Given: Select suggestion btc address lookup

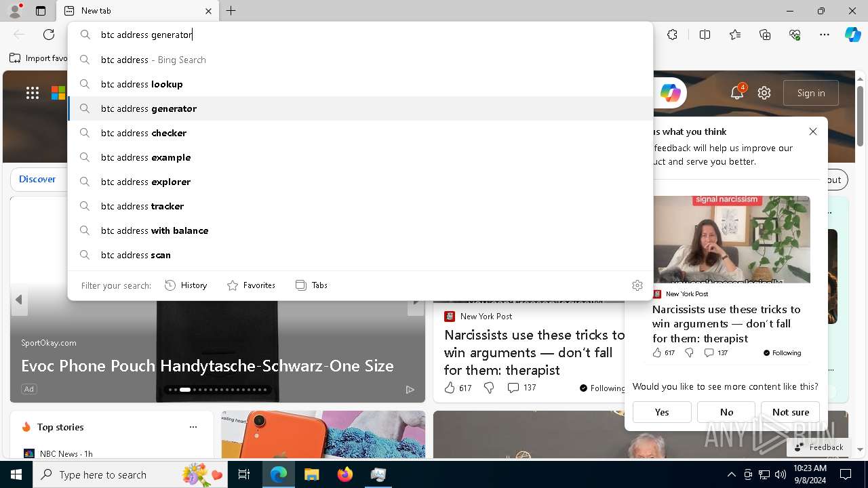Looking at the screenshot, I should click(360, 84).
